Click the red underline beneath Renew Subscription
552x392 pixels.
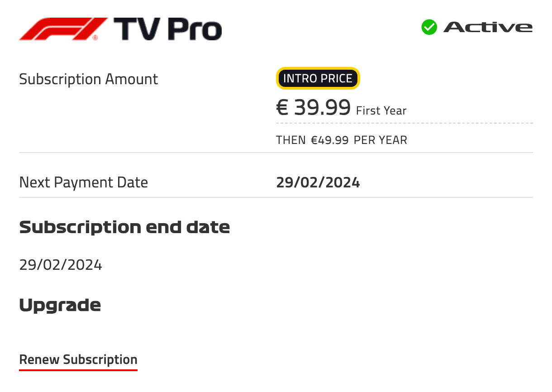[78, 369]
